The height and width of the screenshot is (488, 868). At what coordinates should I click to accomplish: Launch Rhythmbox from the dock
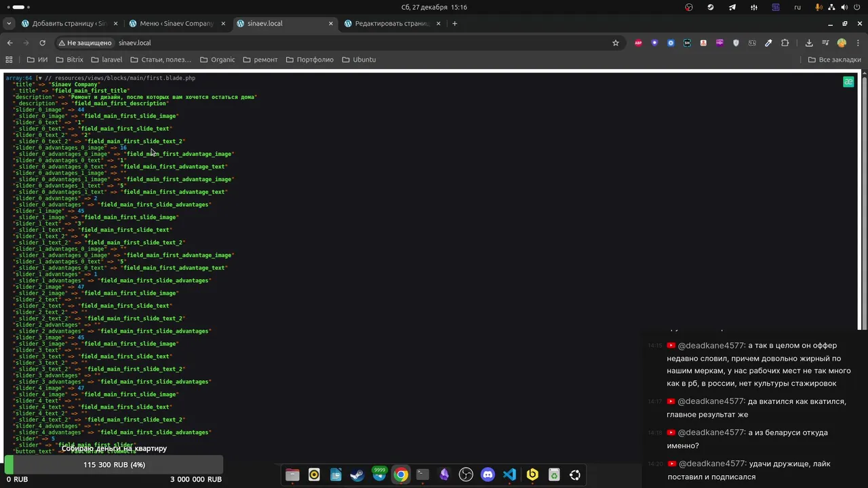[314, 474]
